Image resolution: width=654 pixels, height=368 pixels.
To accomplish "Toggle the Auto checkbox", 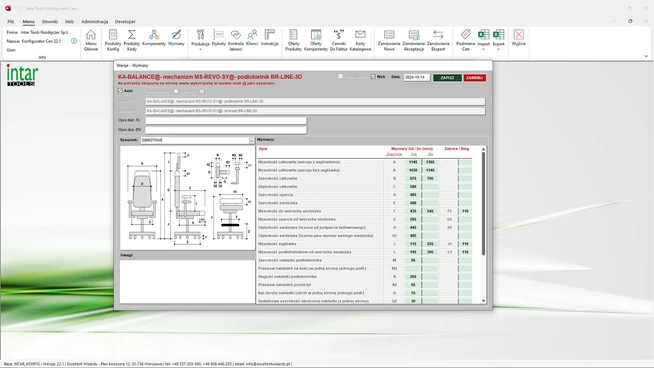I will click(120, 91).
